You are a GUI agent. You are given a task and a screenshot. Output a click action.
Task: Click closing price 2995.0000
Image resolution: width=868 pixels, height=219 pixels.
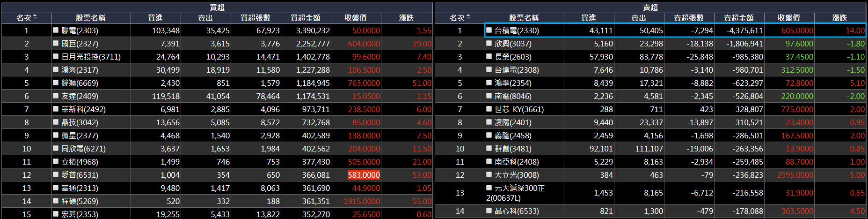click(795, 175)
